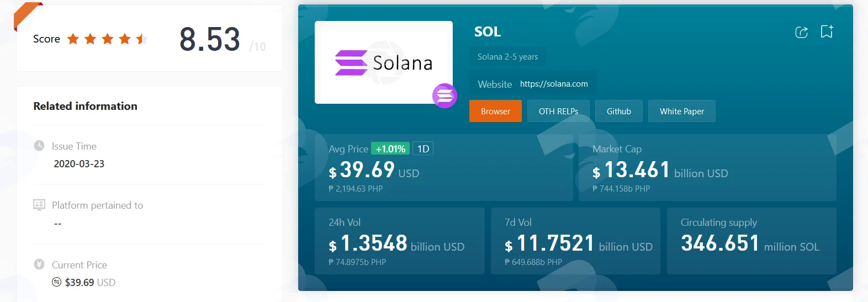
Task: Select the Circulating supply card
Action: coord(751,241)
